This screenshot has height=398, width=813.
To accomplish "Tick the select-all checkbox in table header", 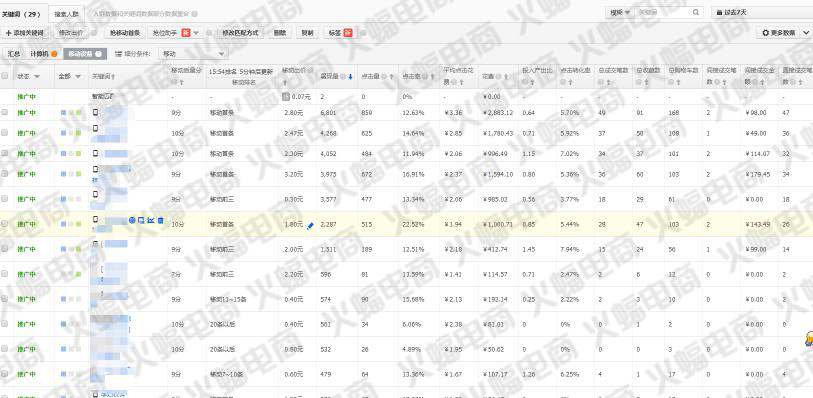I will click(5, 76).
